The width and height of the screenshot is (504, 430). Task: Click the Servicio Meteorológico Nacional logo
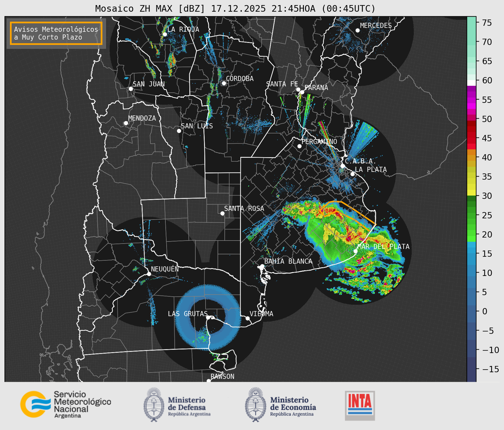(65, 404)
